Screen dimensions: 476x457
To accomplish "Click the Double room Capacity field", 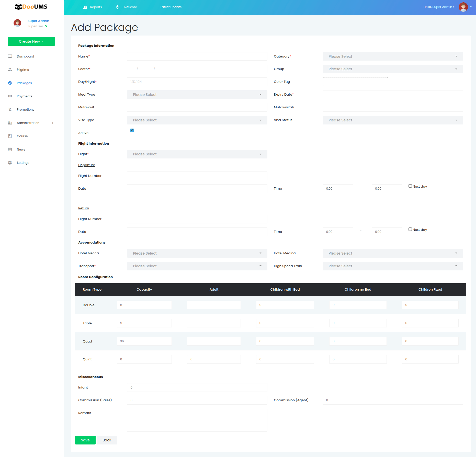I will pos(144,305).
